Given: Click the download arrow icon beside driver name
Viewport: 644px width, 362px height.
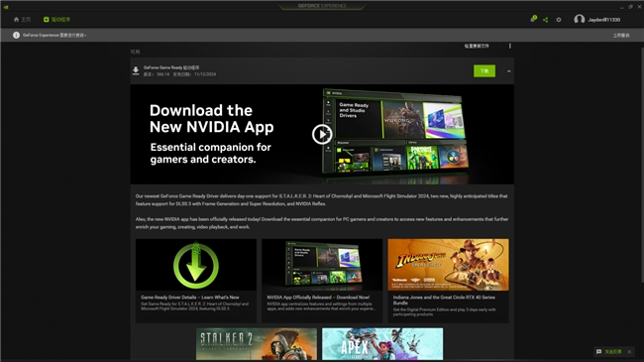Looking at the screenshot, I should pos(136,70).
